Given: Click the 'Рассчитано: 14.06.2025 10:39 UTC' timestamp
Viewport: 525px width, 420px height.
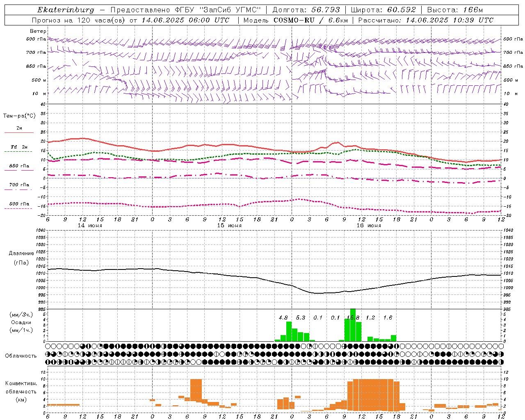Looking at the screenshot, I should click(x=426, y=20).
